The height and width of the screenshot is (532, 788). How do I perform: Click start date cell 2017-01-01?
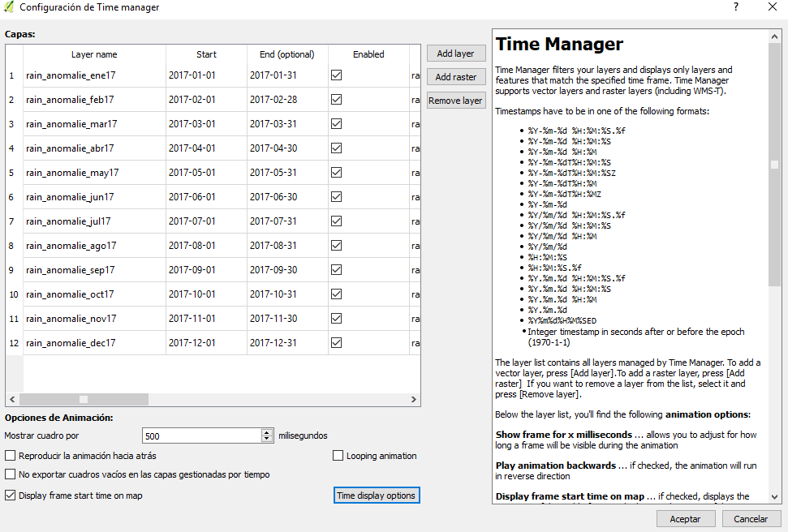point(207,75)
